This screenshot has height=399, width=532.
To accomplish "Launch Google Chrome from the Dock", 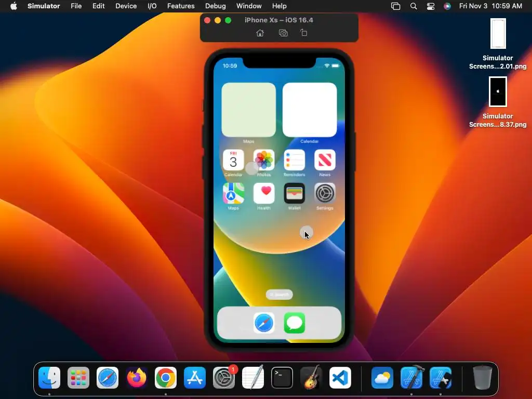I will 166,377.
